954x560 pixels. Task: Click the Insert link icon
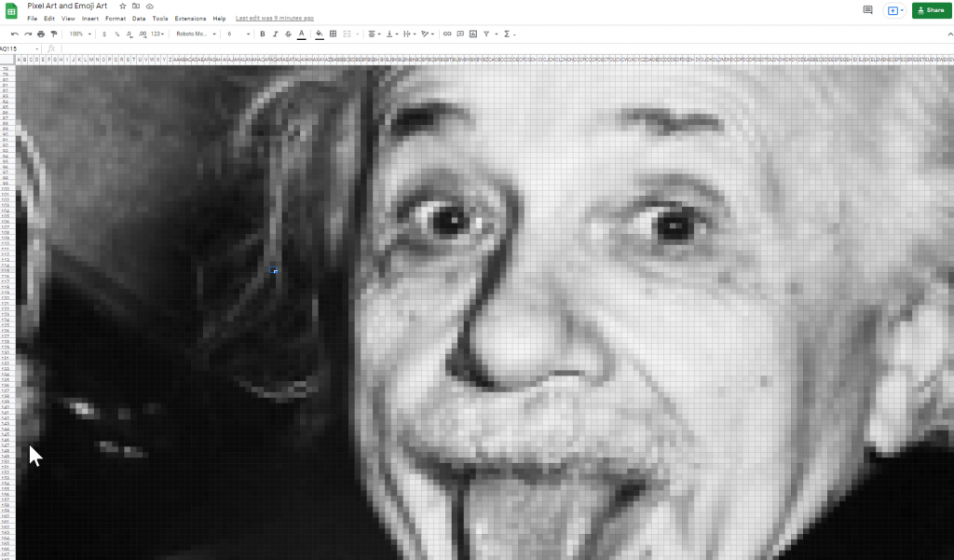pyautogui.click(x=447, y=34)
